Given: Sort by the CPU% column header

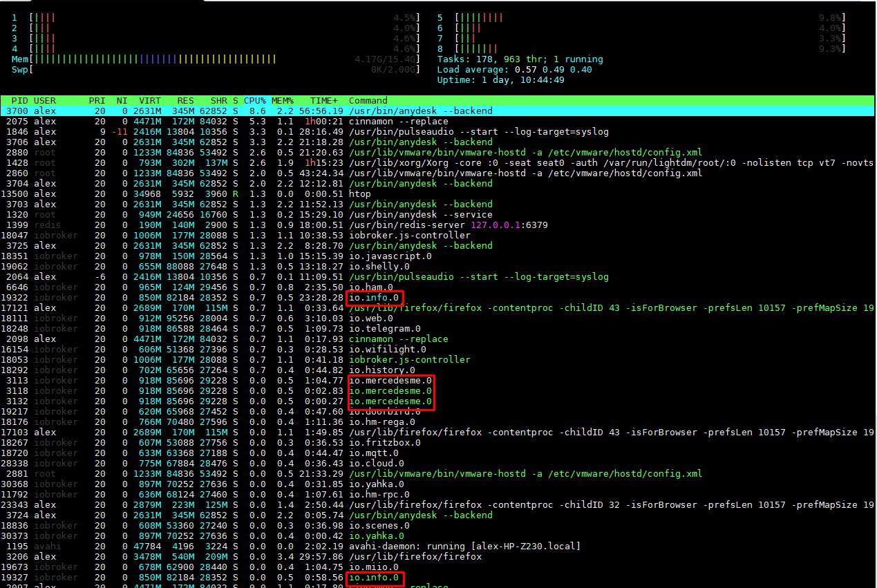Looking at the screenshot, I should pos(254,100).
